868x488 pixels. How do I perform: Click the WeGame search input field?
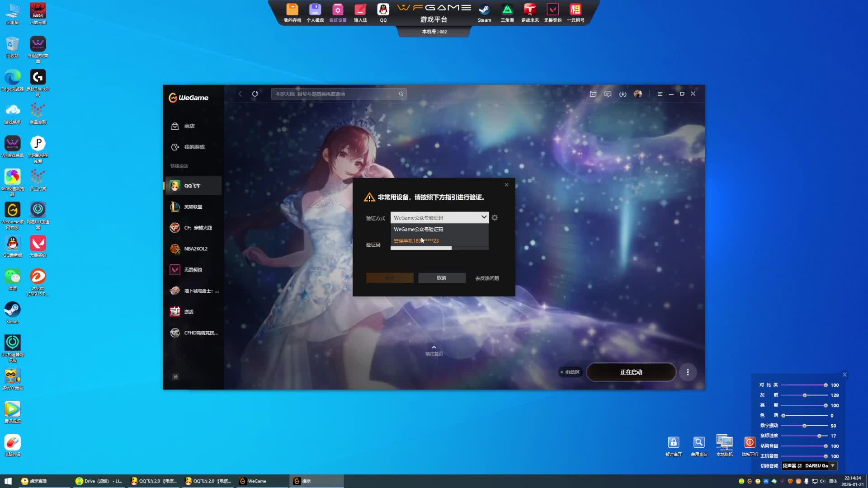coord(335,94)
